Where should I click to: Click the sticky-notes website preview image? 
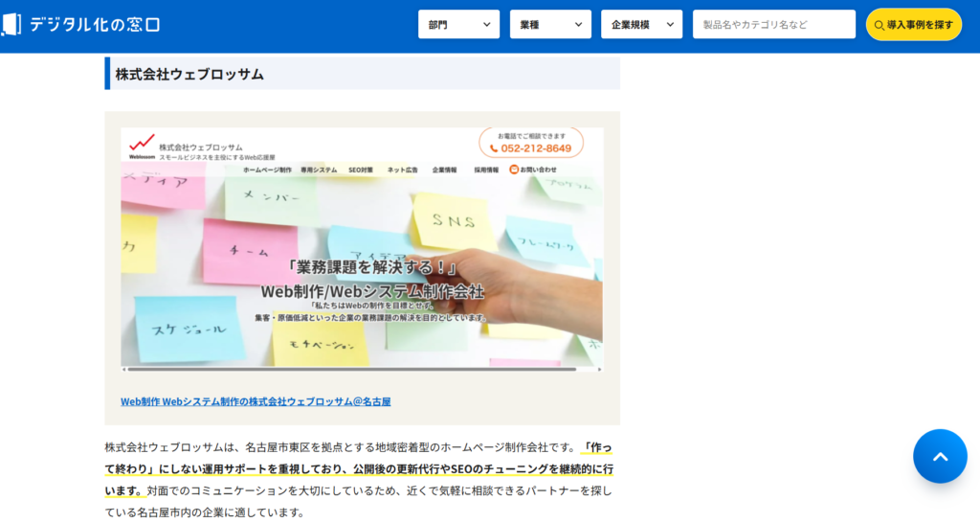[x=362, y=250]
